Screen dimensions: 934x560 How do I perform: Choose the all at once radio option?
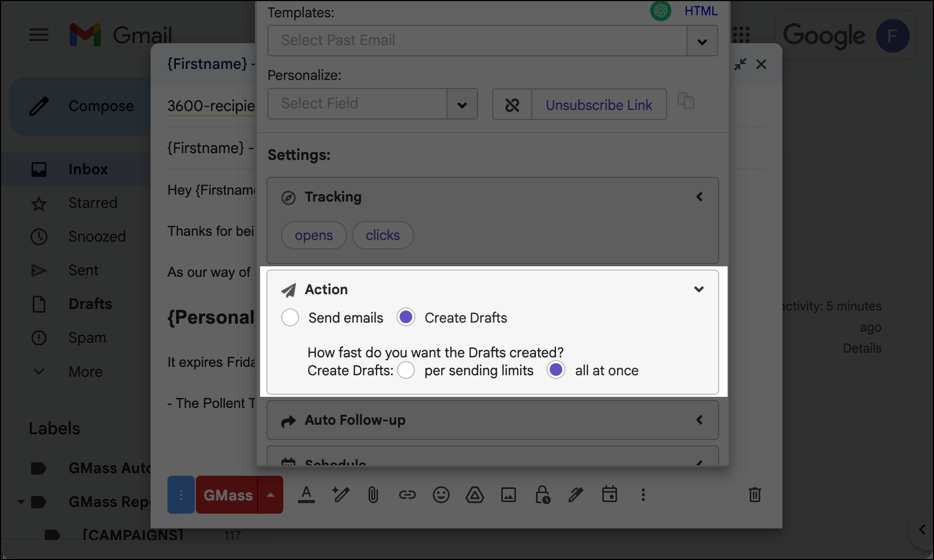tap(556, 370)
